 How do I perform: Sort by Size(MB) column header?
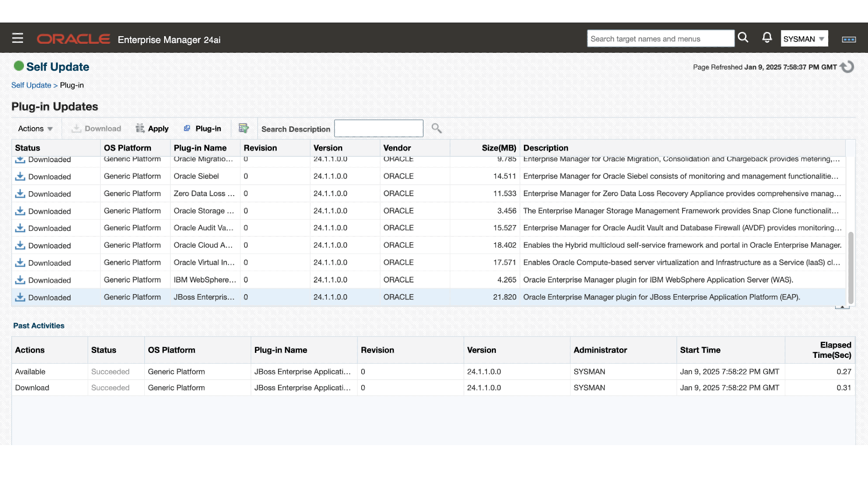498,148
